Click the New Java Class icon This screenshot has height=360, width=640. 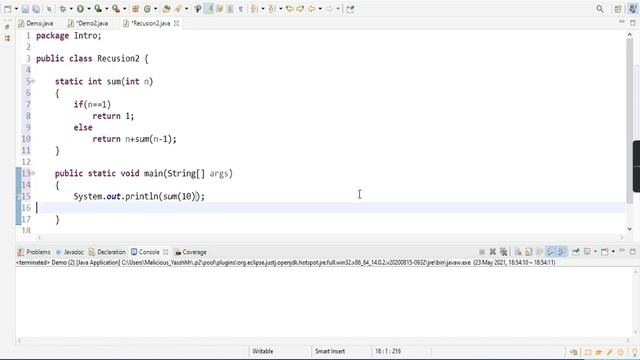coord(147,9)
